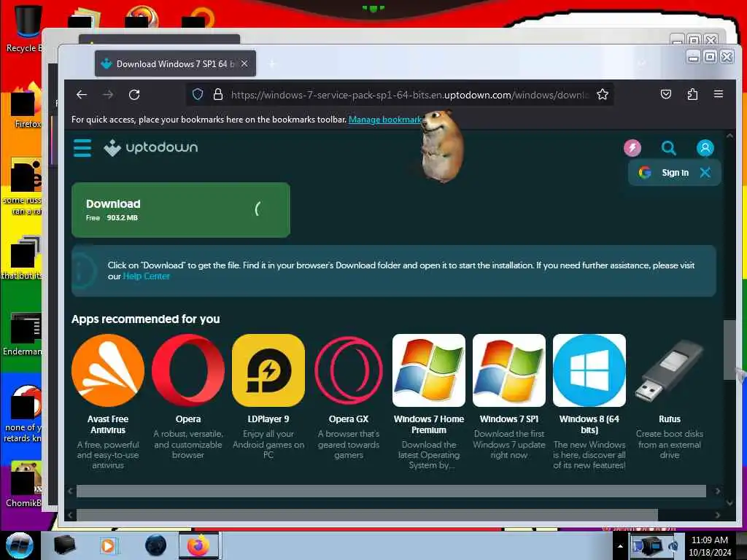Open a new tab with plus button
Screen dimensions: 747x560
tap(272, 64)
